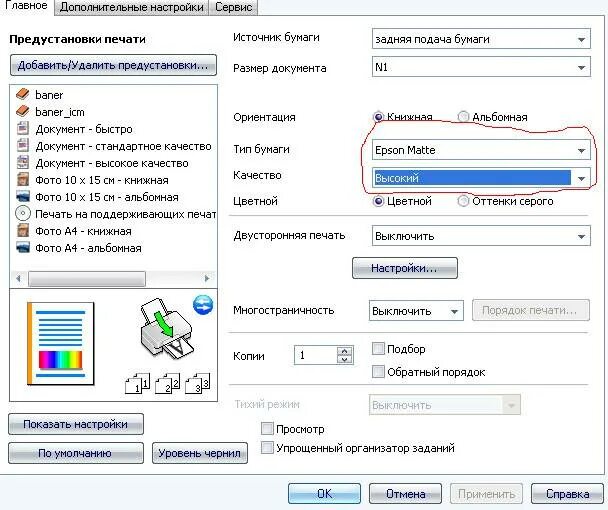Open the 'Тип бумаги' dropdown showing Epson Matte
The image size is (608, 510).
[481, 150]
